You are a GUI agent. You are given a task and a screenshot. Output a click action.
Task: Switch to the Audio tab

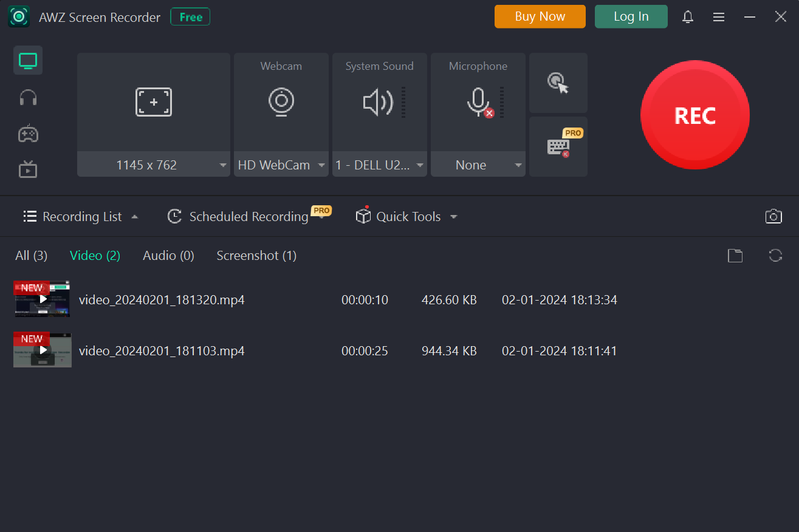pos(168,255)
